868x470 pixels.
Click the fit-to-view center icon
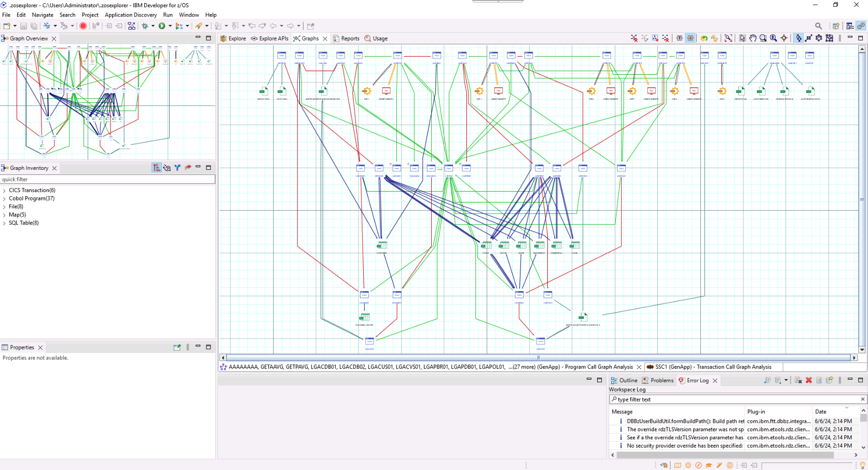[784, 38]
